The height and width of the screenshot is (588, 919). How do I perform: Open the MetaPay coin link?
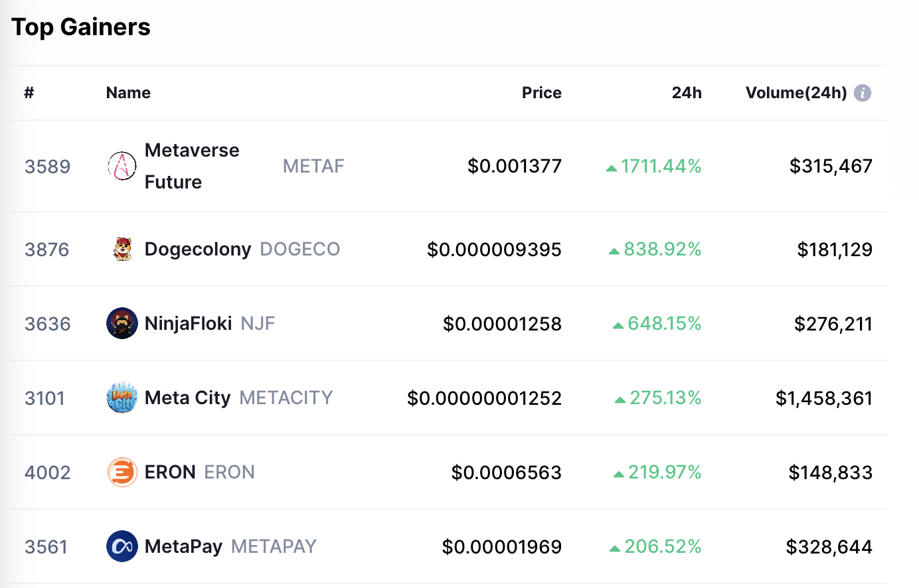coord(183,547)
